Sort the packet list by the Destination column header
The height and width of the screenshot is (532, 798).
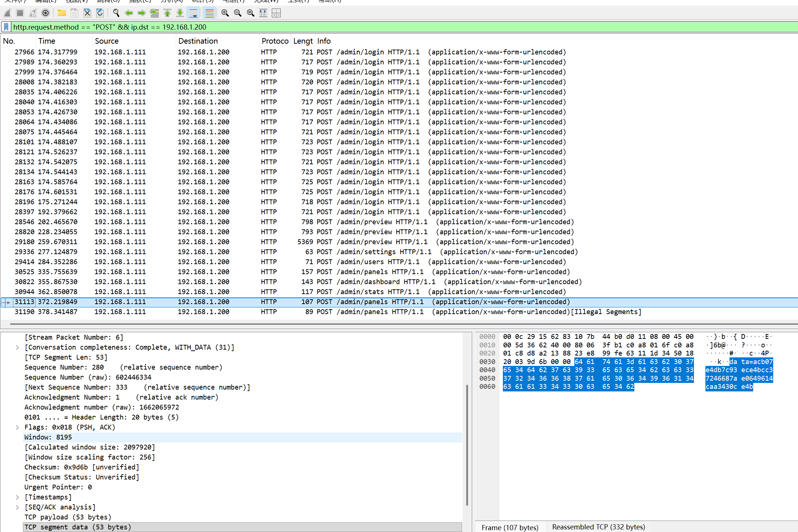[198, 41]
